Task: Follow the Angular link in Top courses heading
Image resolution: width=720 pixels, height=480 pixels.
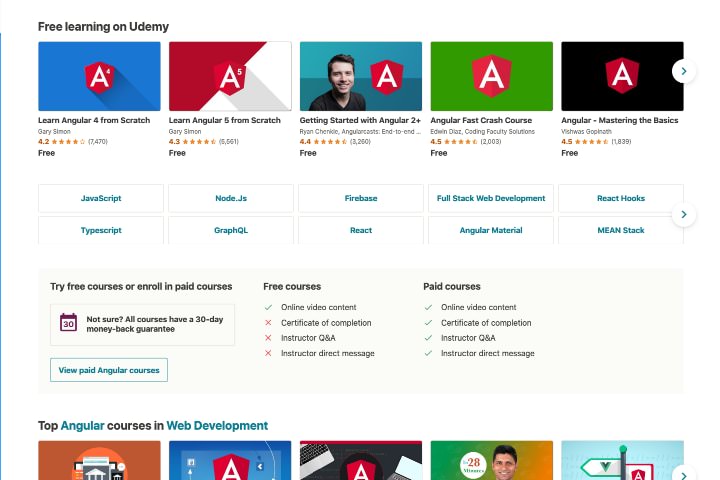Action: 83,426
